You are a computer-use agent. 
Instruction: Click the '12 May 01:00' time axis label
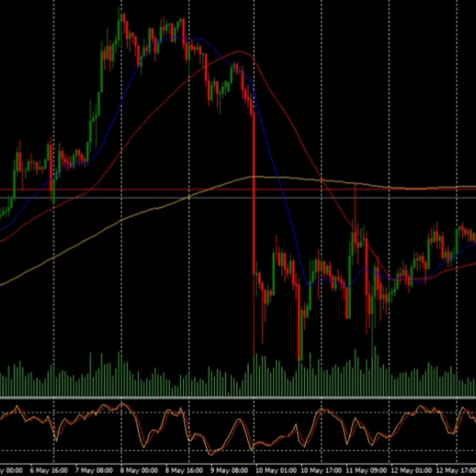click(412, 470)
